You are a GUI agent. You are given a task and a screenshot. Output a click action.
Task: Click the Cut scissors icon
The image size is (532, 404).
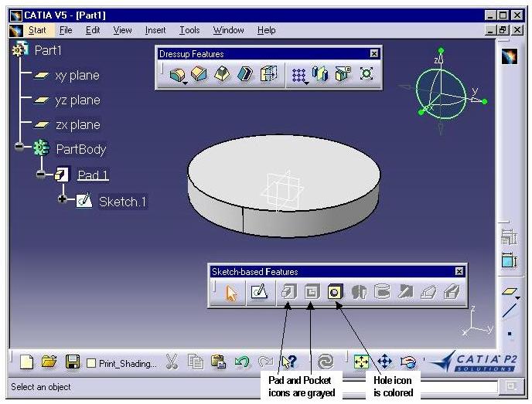pyautogui.click(x=172, y=362)
